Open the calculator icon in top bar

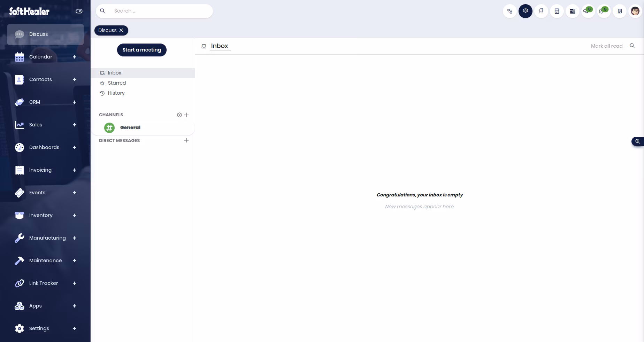(557, 11)
